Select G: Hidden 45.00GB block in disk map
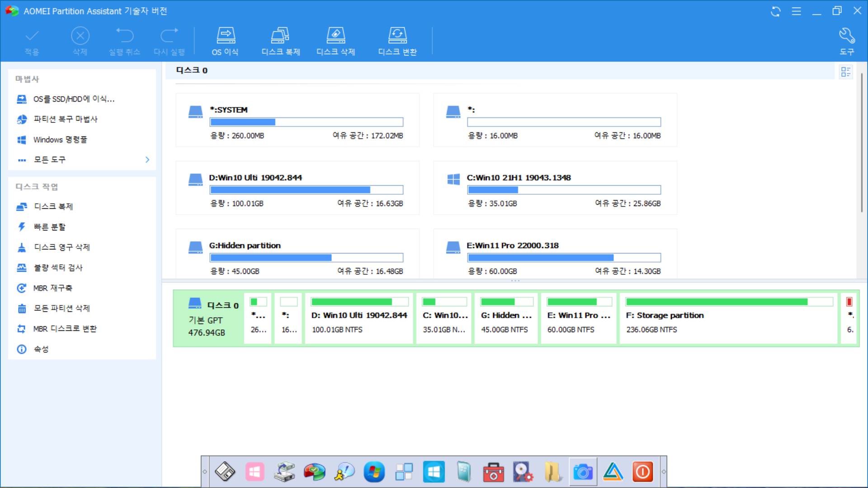868x488 pixels. click(x=506, y=319)
